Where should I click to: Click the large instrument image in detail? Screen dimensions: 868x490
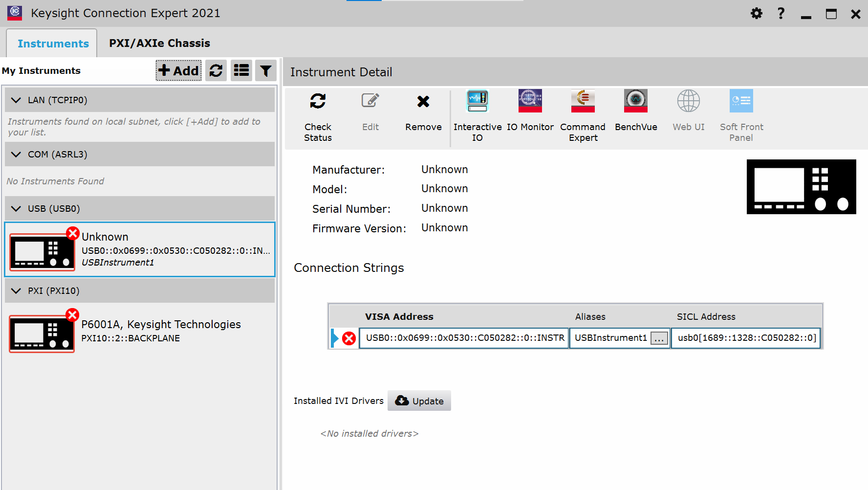pos(802,186)
